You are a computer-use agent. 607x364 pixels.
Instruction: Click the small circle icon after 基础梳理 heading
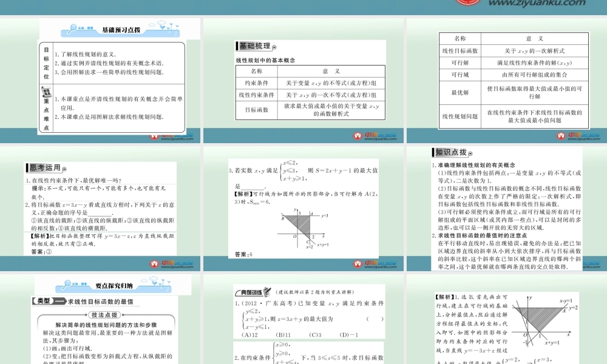tap(274, 47)
